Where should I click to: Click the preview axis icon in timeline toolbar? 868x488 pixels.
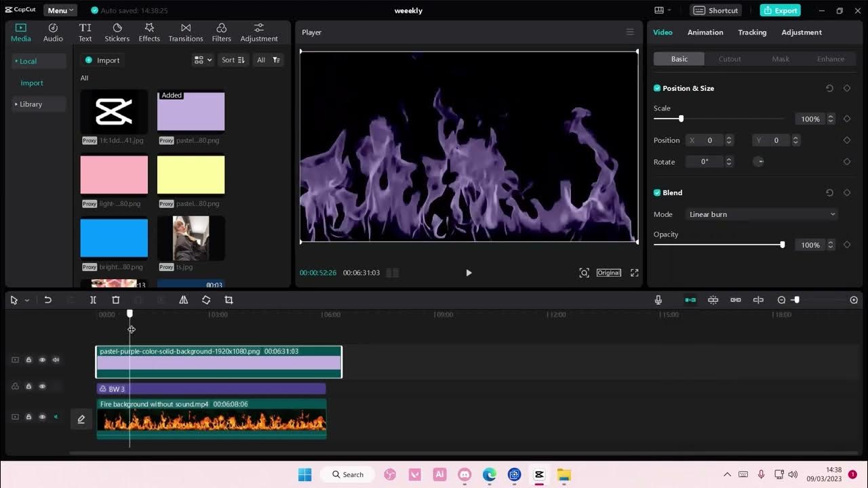[x=758, y=300]
